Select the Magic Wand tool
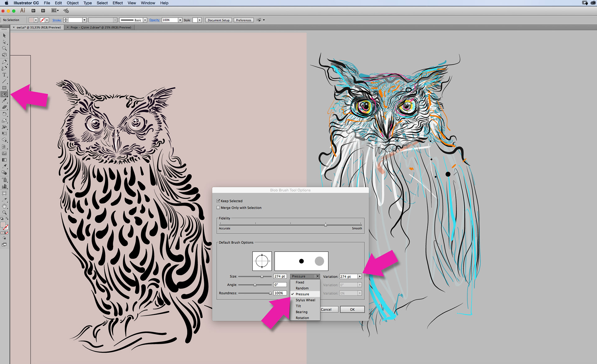The height and width of the screenshot is (364, 597). pyautogui.click(x=4, y=48)
